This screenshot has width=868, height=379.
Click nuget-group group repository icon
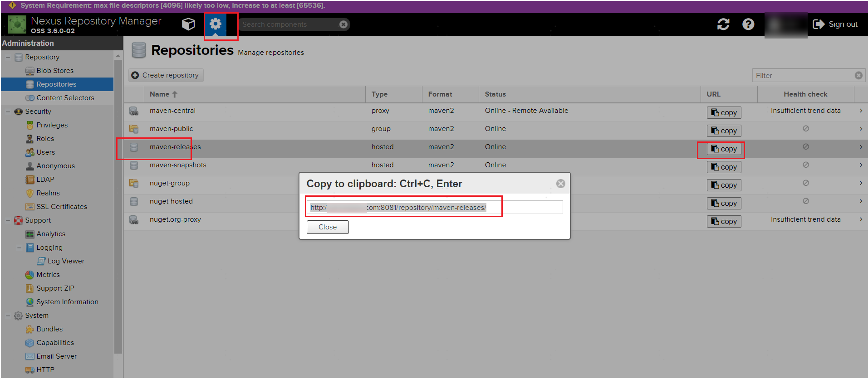point(134,184)
